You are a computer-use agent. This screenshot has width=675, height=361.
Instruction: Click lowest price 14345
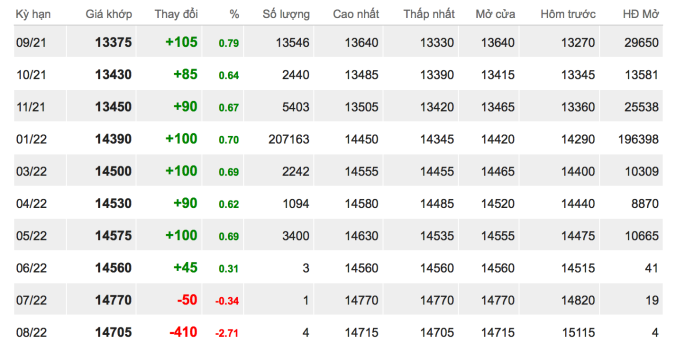[x=437, y=139]
